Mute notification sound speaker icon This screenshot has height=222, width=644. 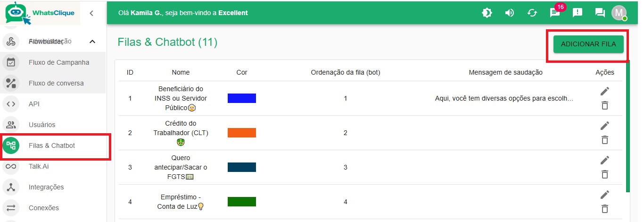tap(509, 13)
